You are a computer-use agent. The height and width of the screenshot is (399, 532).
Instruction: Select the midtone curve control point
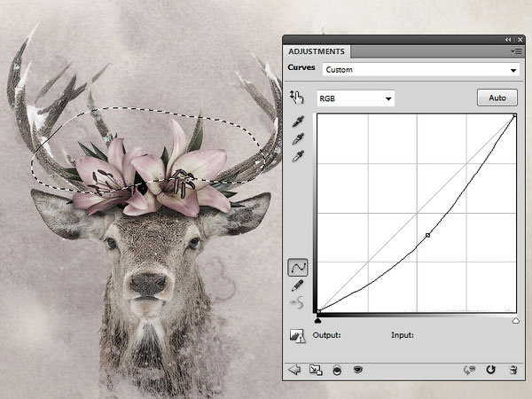pos(428,235)
